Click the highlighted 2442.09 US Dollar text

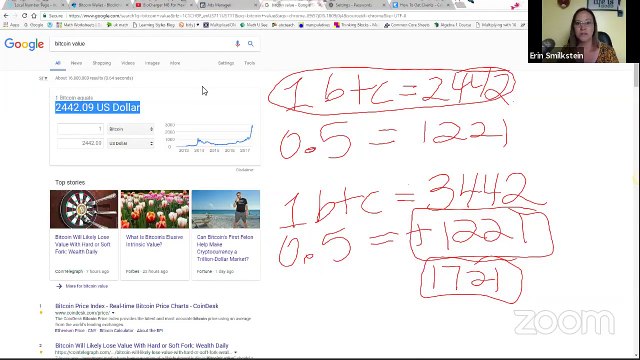tap(98, 107)
